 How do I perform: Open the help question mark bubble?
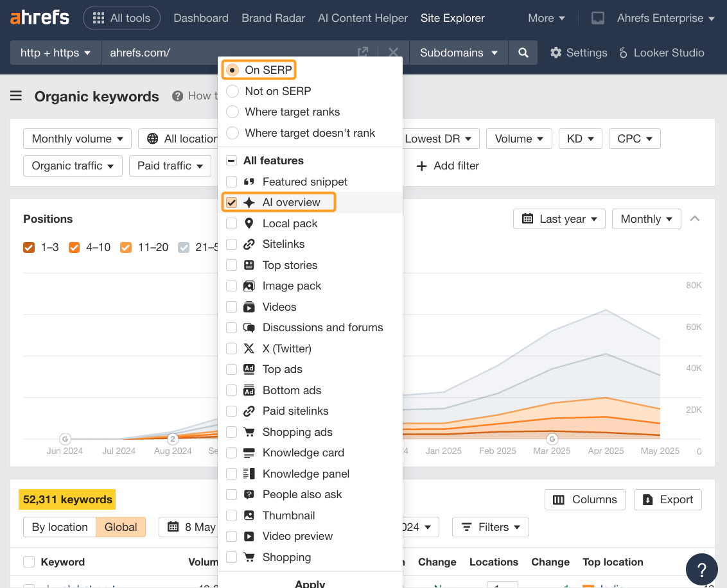(x=701, y=569)
